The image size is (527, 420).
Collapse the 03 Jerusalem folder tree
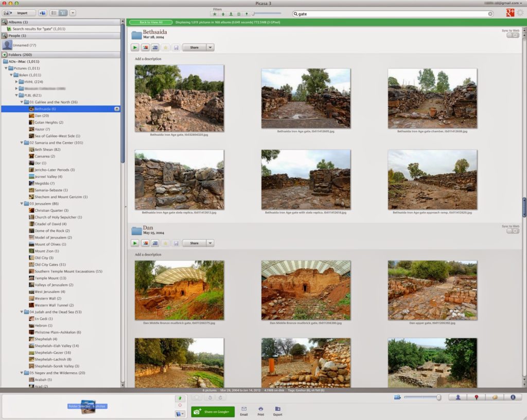(22, 204)
